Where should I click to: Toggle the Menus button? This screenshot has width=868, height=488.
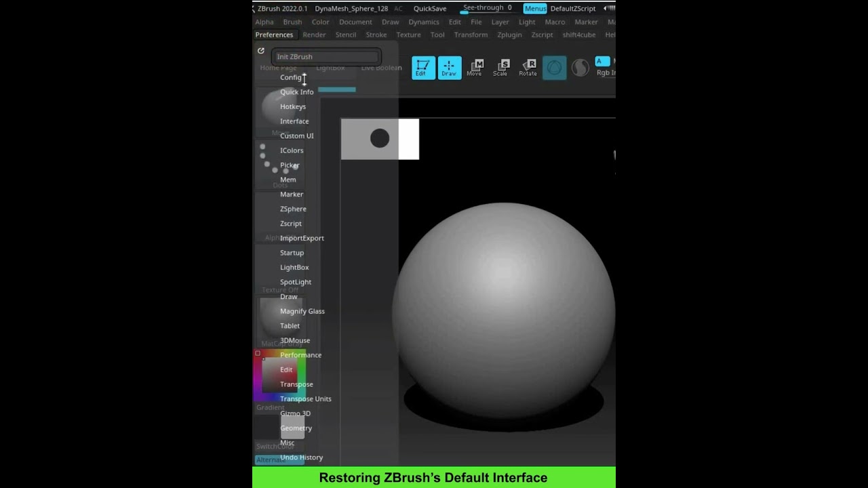(535, 8)
